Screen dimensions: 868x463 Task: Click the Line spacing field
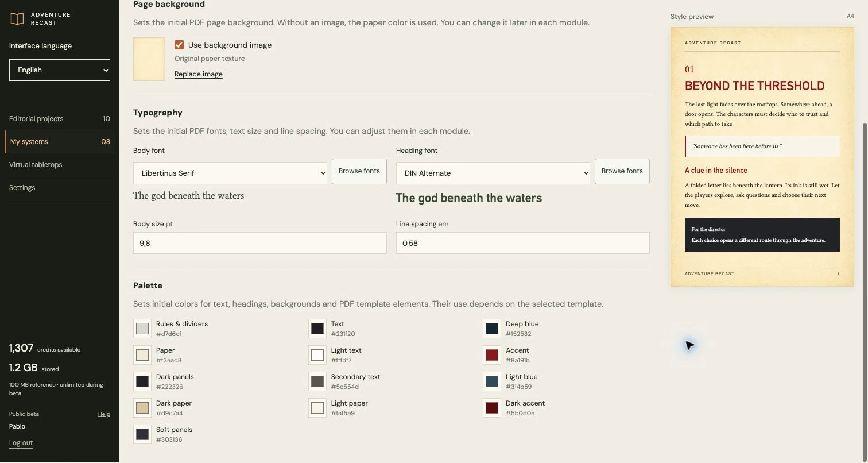pos(523,243)
